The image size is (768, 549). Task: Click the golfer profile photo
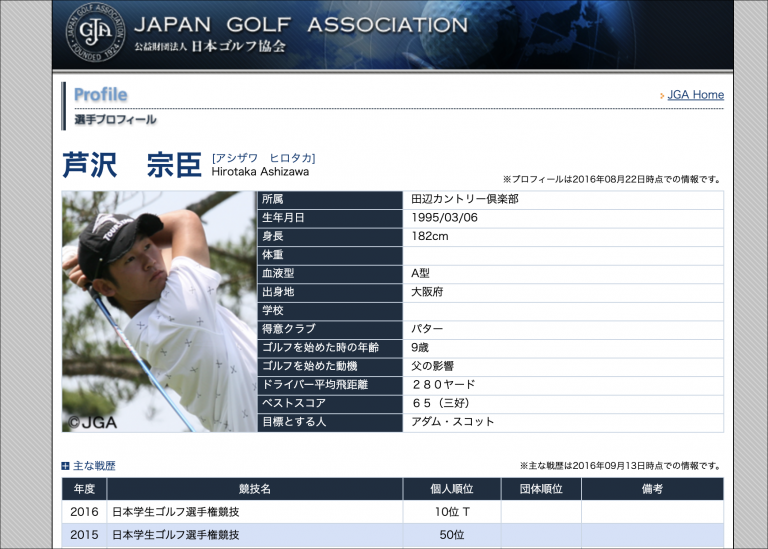coord(159,311)
